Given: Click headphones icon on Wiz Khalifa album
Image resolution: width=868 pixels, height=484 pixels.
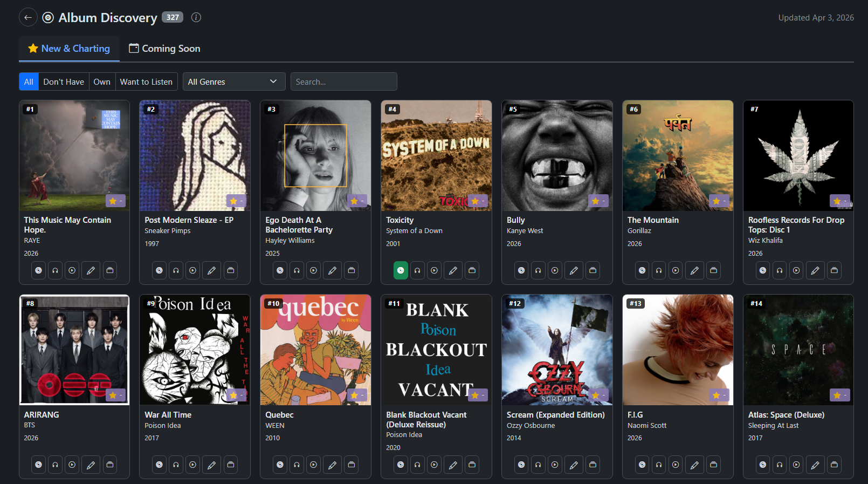Looking at the screenshot, I should pos(780,270).
